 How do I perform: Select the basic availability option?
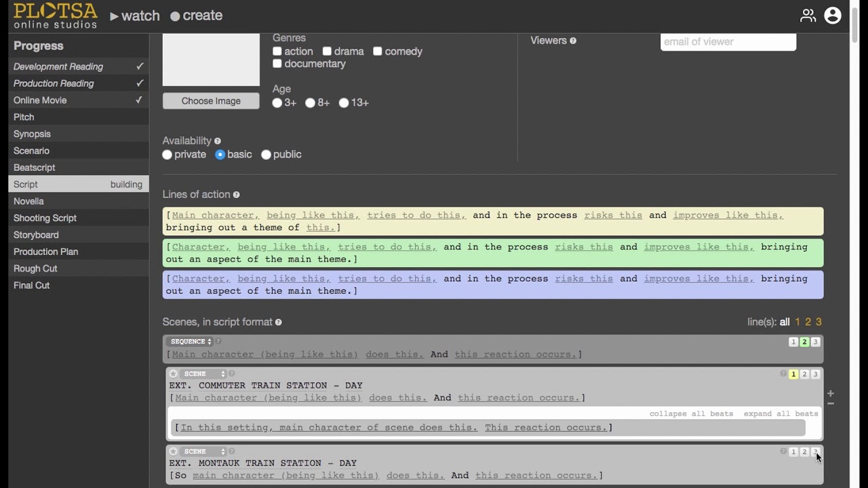click(220, 155)
